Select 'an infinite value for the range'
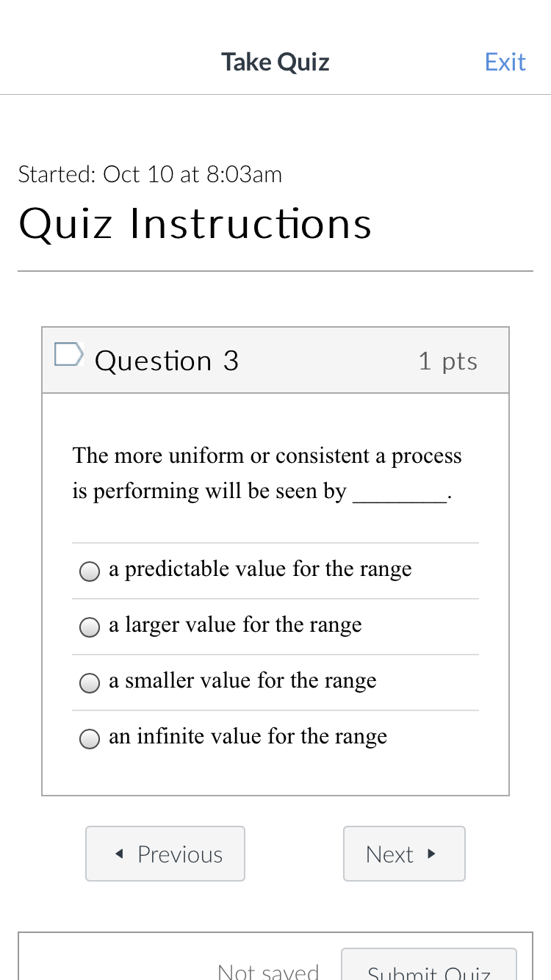Viewport: 551px width, 980px height. click(x=89, y=738)
